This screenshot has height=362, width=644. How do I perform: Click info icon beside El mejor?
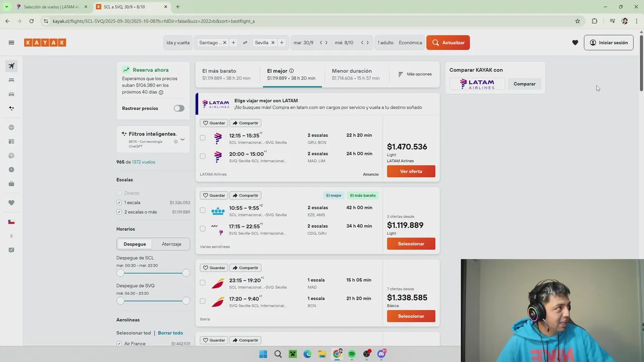291,71
